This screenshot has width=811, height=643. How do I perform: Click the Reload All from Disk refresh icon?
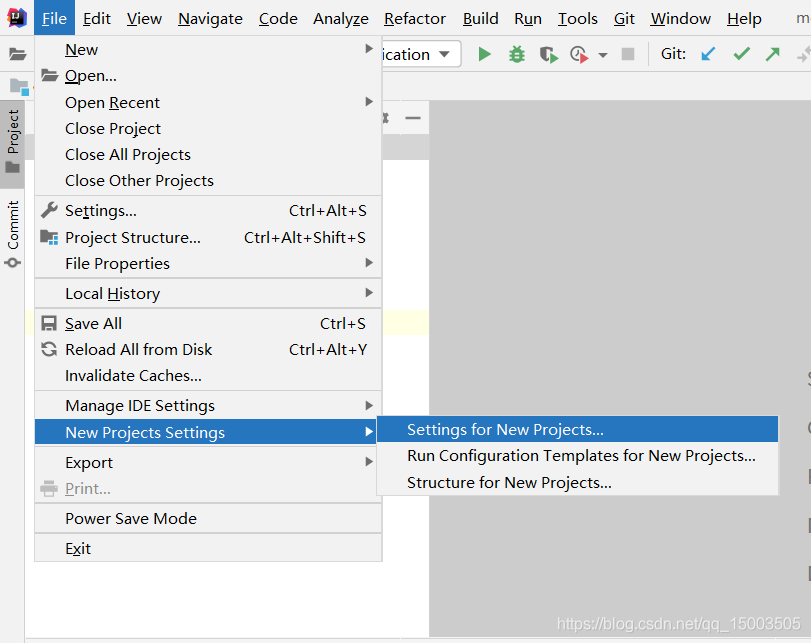(x=49, y=349)
